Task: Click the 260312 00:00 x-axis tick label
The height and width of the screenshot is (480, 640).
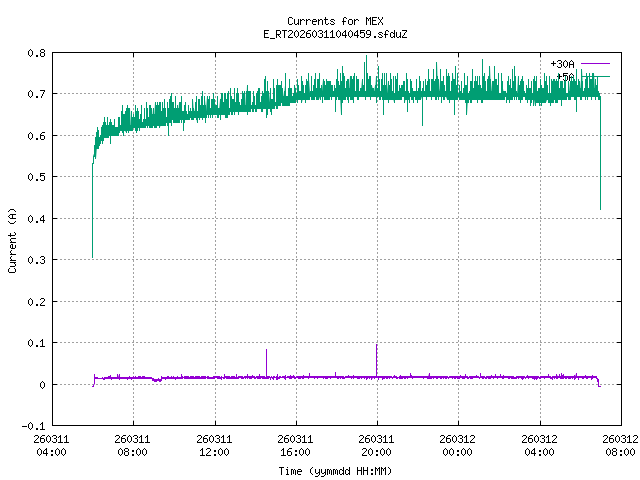Action: point(457,444)
